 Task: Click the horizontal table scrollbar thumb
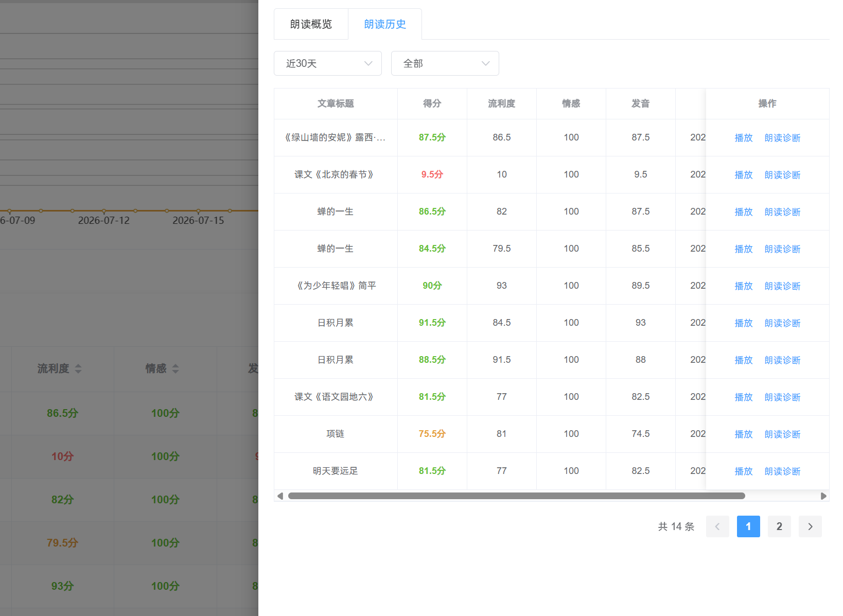pos(517,496)
